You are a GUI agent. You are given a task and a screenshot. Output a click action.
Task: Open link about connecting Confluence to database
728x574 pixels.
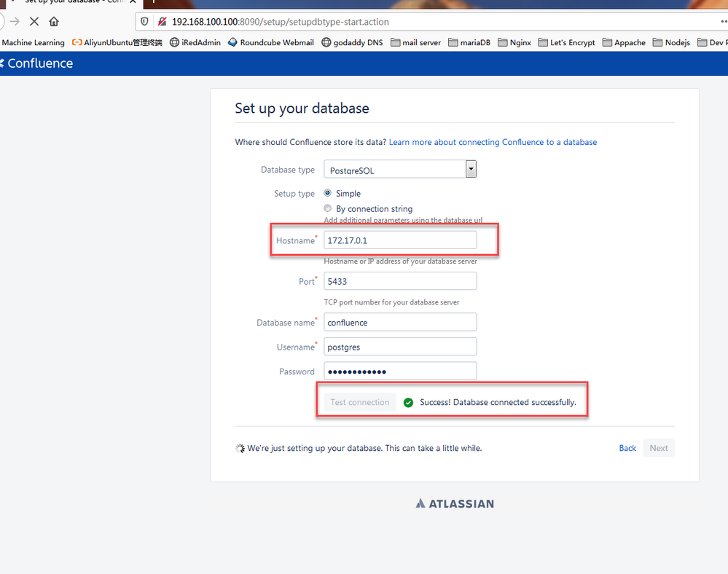pos(493,142)
